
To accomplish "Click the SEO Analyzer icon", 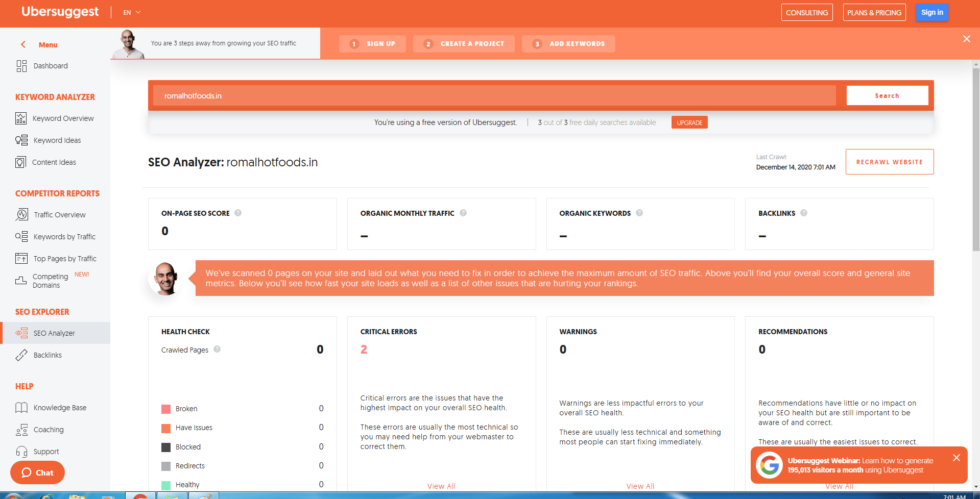I will tap(21, 333).
